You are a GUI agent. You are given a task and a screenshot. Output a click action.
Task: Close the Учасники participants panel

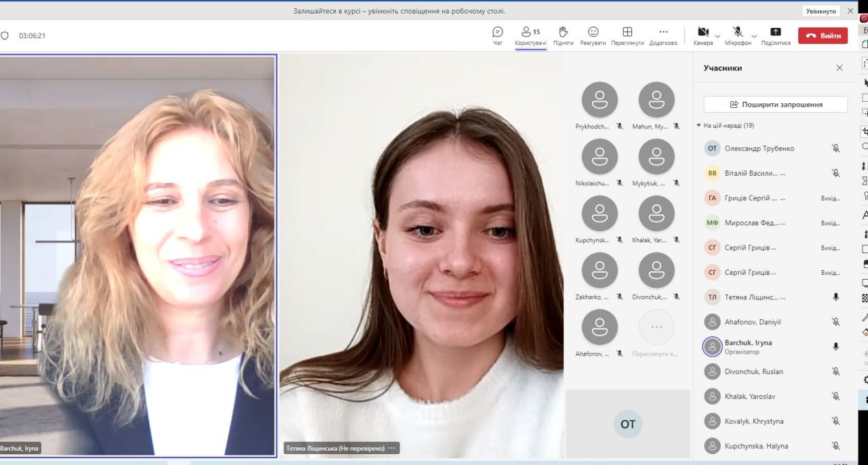point(840,68)
